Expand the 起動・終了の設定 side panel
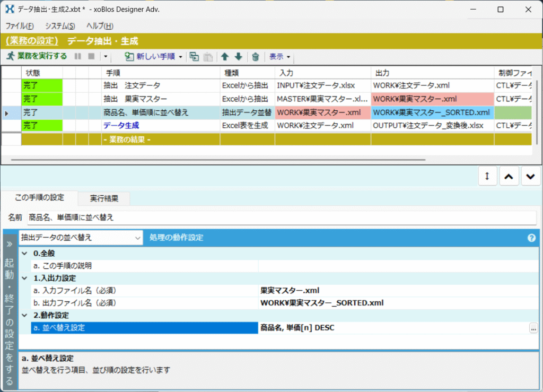This screenshot has width=543, height=392. click(9, 243)
